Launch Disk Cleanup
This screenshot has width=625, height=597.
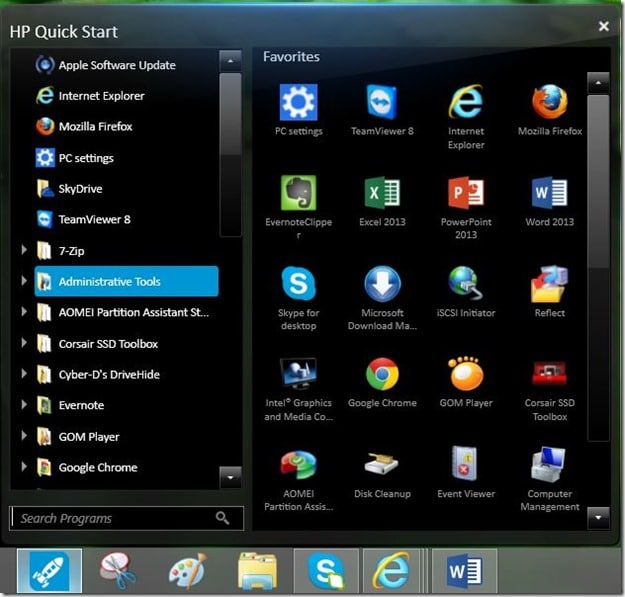pyautogui.click(x=382, y=465)
